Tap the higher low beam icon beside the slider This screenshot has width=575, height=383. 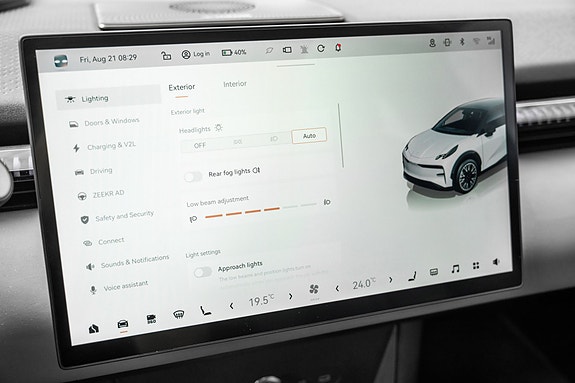click(327, 202)
